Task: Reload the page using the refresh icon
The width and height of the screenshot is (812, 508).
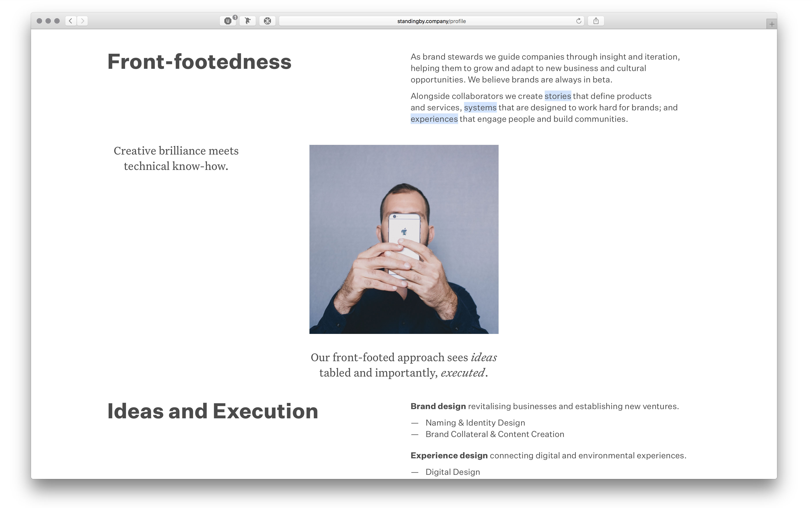Action: (579, 21)
